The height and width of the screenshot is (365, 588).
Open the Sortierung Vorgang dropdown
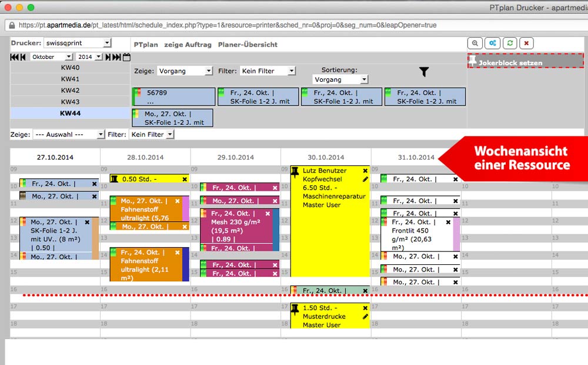(x=340, y=79)
